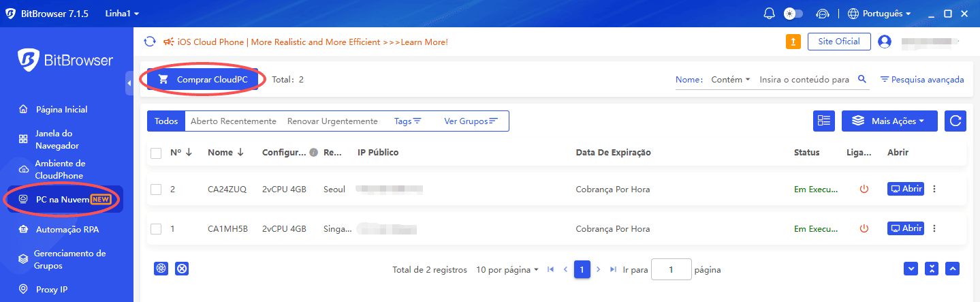
Task: Open Ambiente de CloudPhone section
Action: coord(60,169)
